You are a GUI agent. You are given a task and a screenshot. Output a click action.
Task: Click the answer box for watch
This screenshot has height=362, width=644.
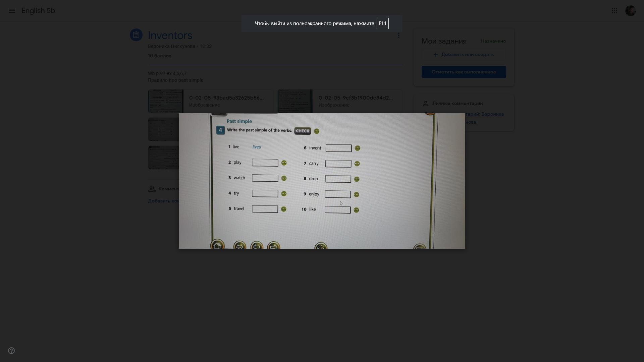point(265,178)
